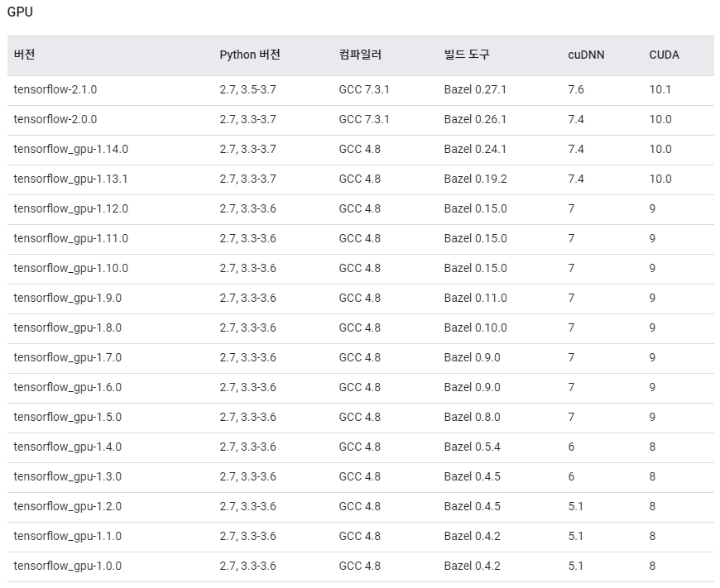Select the GPU section heading
The height and width of the screenshot is (588, 720).
point(20,12)
